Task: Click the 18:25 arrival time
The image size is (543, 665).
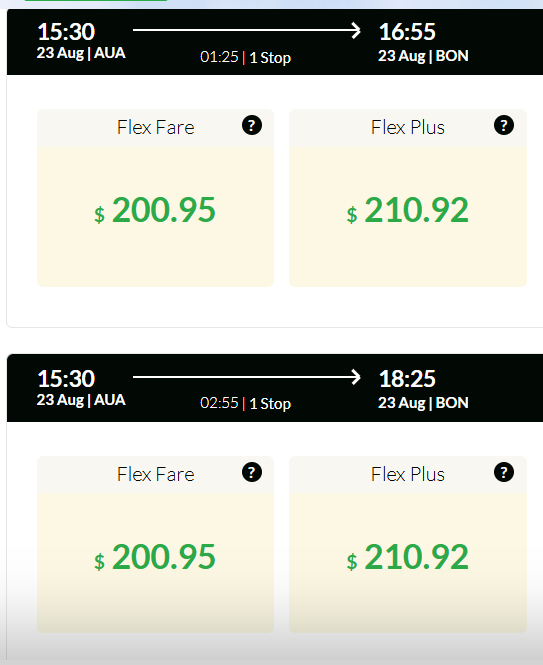Action: coord(407,379)
